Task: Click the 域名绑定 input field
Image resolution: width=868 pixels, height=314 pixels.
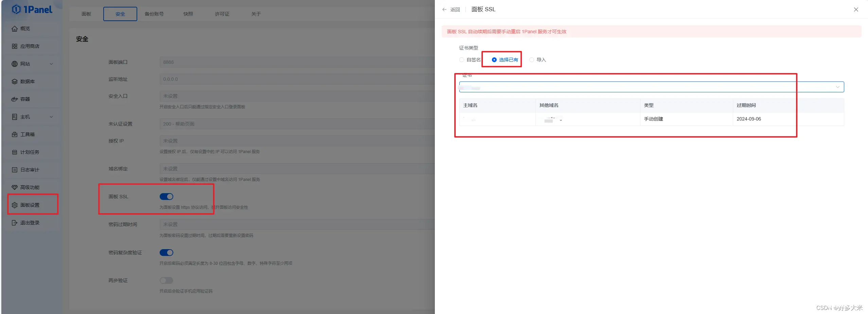Action: tap(297, 169)
